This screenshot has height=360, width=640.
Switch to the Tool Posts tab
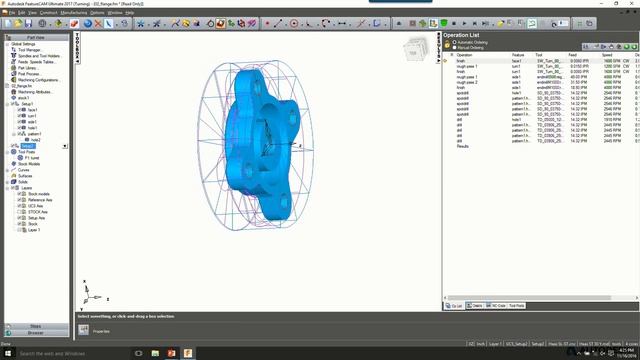click(517, 306)
